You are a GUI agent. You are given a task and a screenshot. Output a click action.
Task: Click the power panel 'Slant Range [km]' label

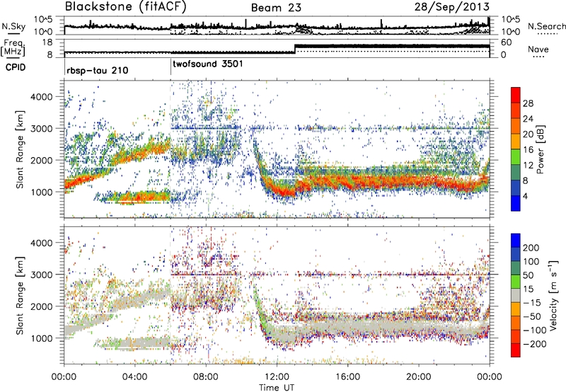[x=20, y=149]
